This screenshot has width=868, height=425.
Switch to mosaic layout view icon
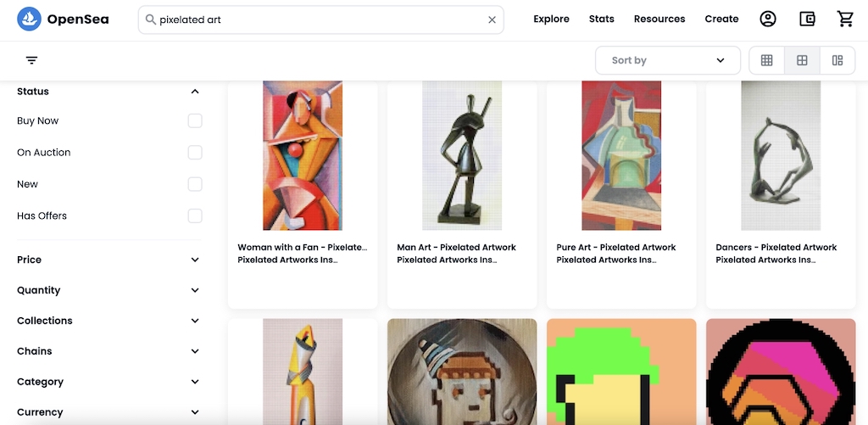coord(837,60)
